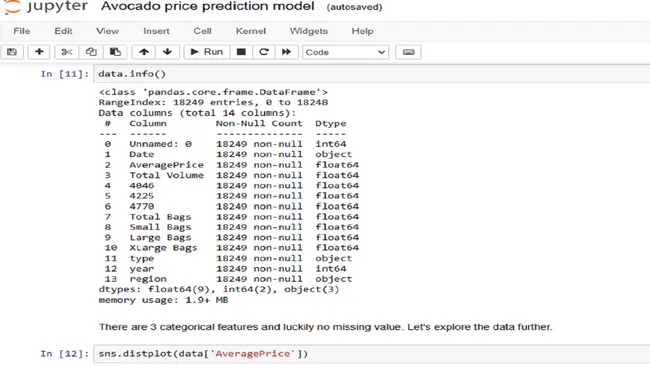This screenshot has height=366, width=650.
Task: Click the (autosaved) status text
Action: pyautogui.click(x=354, y=7)
